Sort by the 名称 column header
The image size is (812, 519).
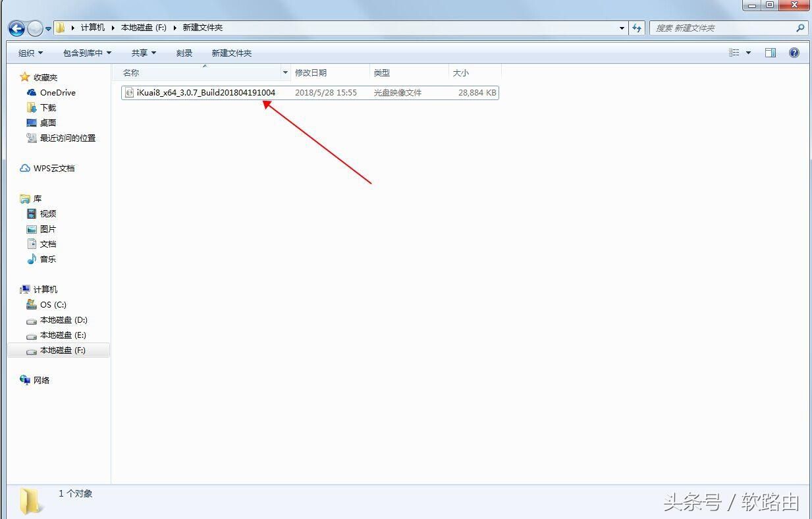point(200,72)
